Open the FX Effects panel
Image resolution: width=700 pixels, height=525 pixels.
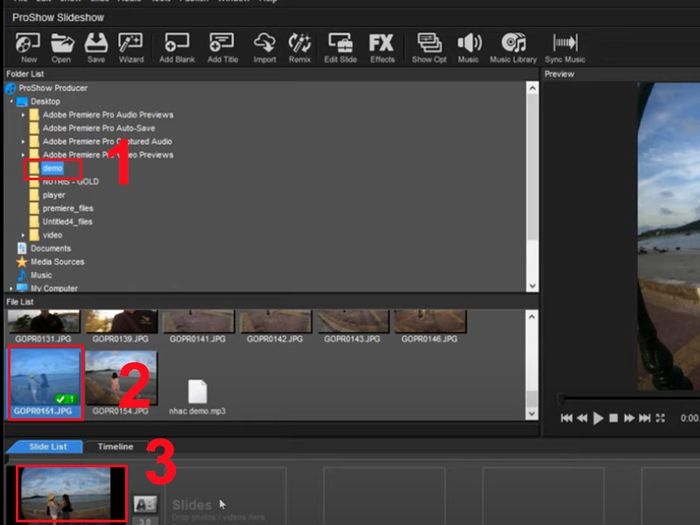click(x=382, y=46)
